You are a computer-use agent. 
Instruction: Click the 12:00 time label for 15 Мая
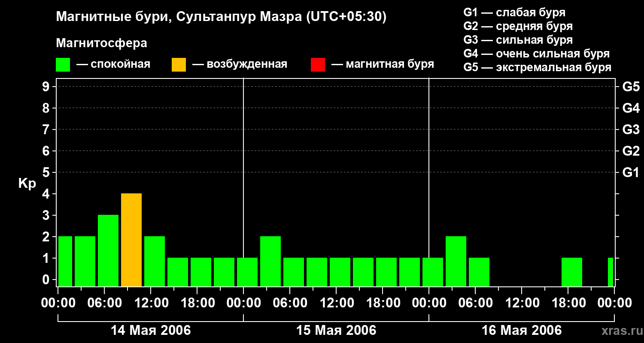click(x=336, y=303)
